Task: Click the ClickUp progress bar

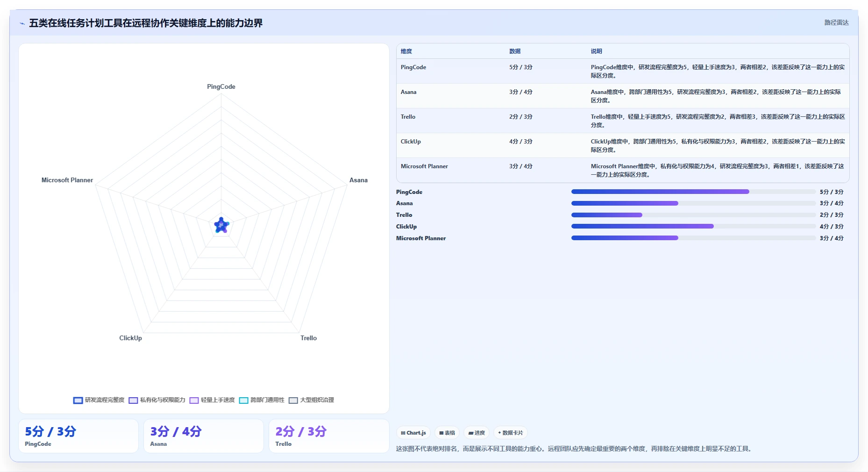Action: click(x=693, y=226)
